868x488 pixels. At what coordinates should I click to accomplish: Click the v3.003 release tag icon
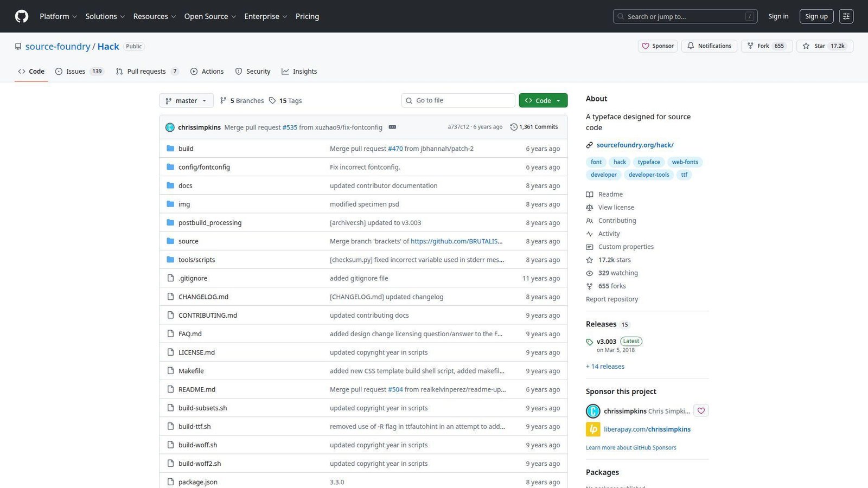coord(590,342)
